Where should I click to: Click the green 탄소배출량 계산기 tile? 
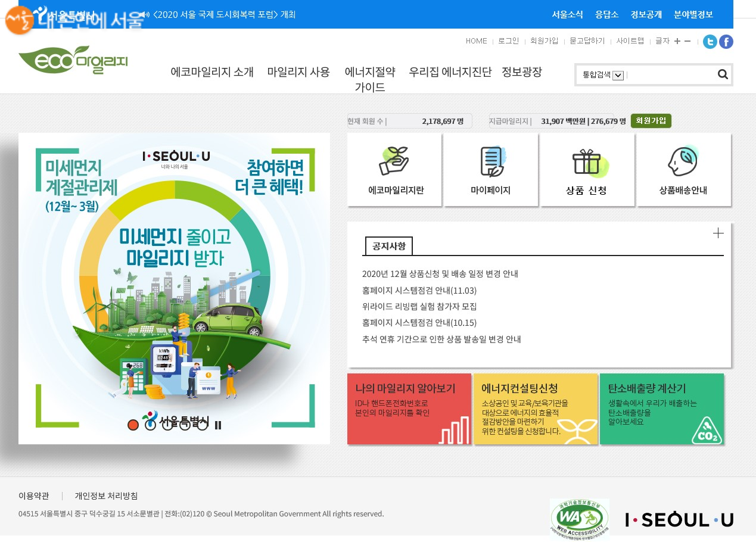[x=661, y=409]
